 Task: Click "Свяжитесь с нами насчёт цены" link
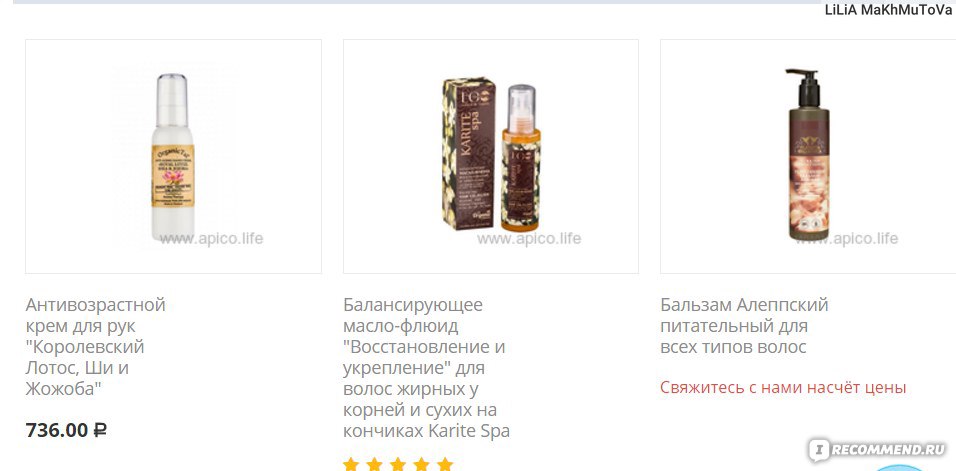[783, 388]
